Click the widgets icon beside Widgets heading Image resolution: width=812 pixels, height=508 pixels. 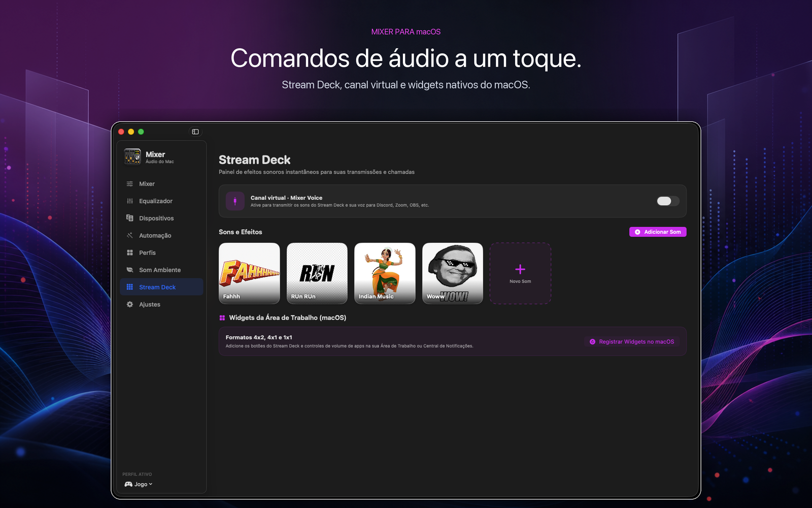[x=222, y=317]
